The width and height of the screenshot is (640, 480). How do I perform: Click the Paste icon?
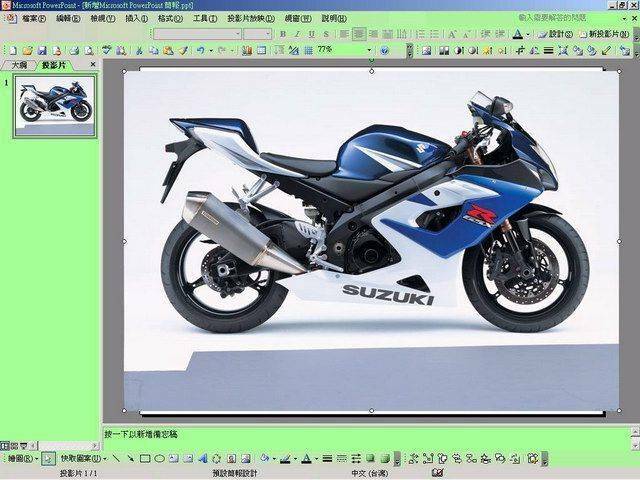pyautogui.click(x=168, y=50)
